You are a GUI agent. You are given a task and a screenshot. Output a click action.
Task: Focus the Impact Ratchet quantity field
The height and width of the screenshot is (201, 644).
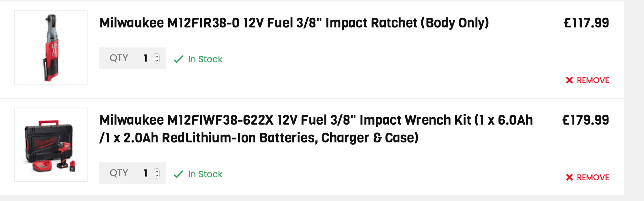point(145,58)
